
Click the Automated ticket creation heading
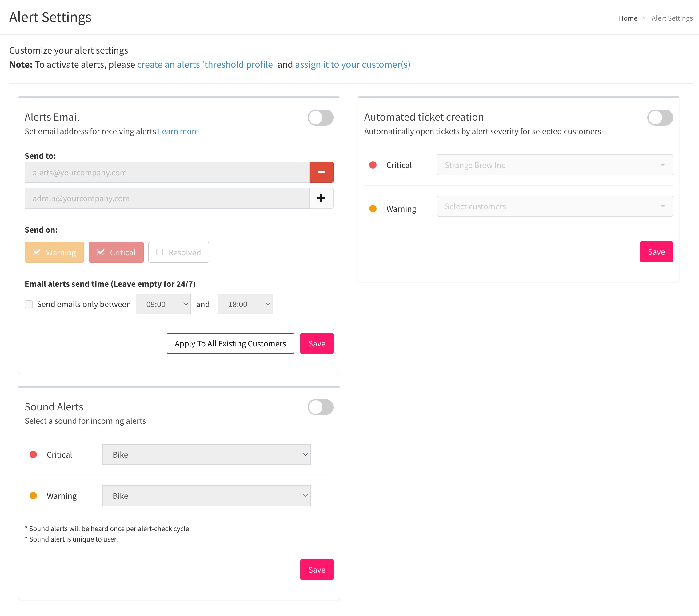coord(424,117)
